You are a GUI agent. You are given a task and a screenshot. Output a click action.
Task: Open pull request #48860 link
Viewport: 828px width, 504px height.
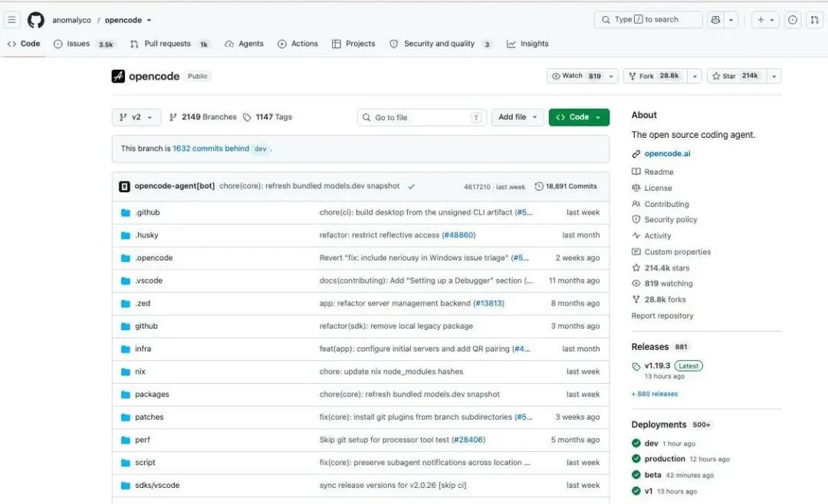458,235
